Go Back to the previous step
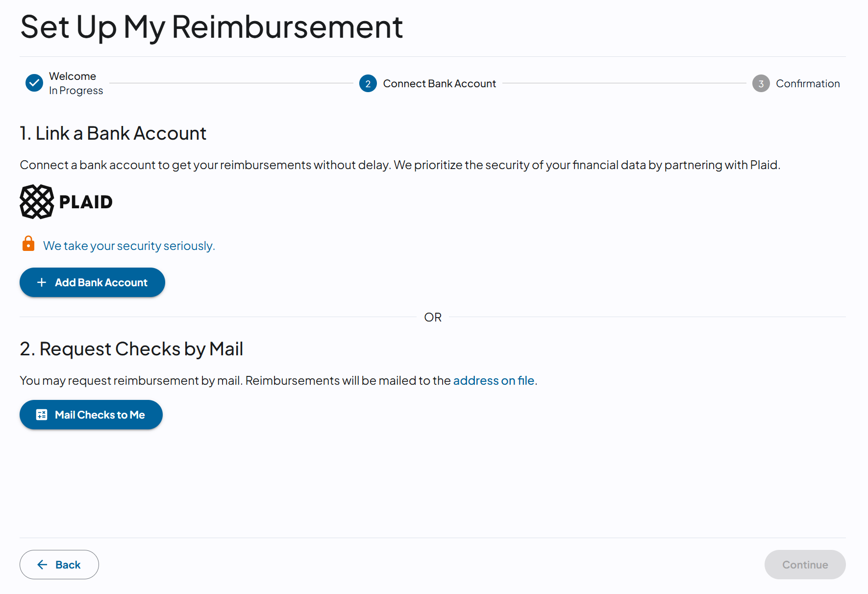The height and width of the screenshot is (594, 868). click(59, 565)
